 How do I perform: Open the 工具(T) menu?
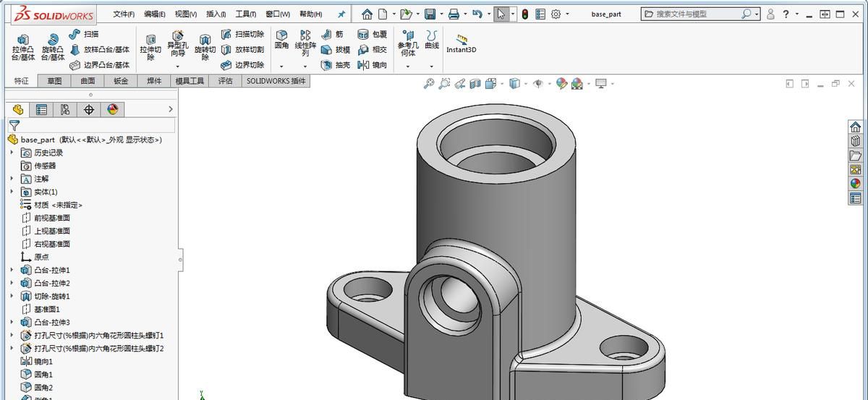pos(246,14)
